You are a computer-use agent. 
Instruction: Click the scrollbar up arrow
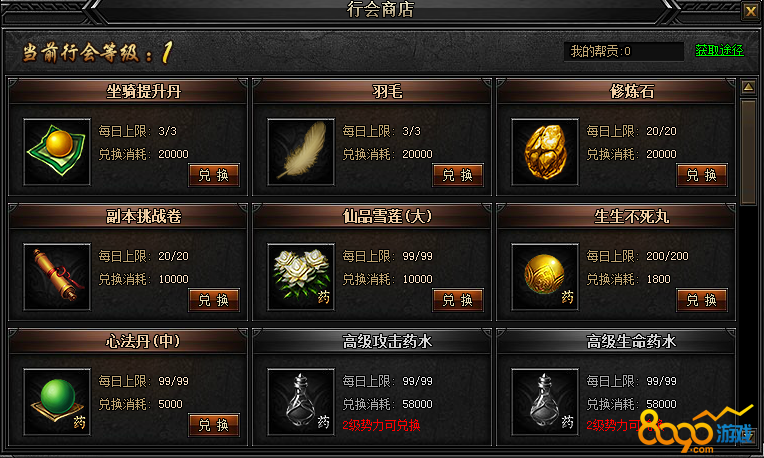click(x=748, y=87)
